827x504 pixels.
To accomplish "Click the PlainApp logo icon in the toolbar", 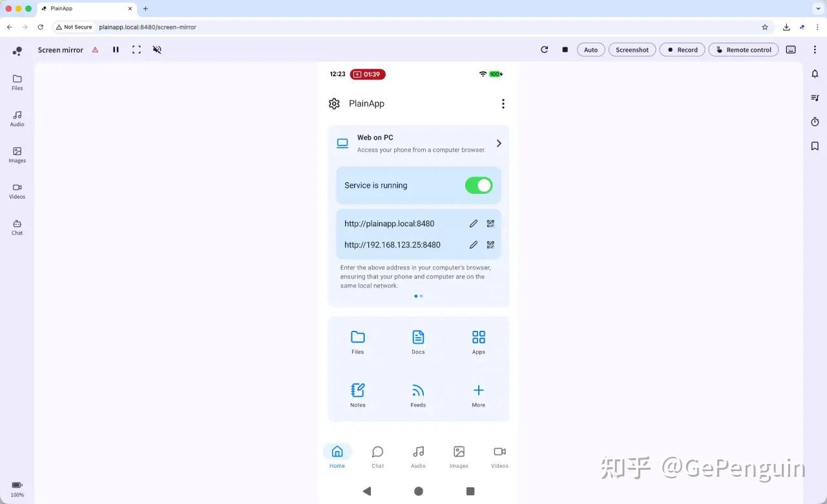I will 17,50.
